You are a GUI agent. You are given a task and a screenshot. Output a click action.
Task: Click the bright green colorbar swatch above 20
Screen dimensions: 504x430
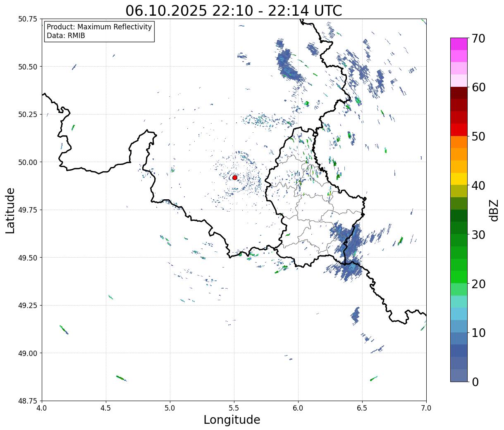(x=459, y=277)
